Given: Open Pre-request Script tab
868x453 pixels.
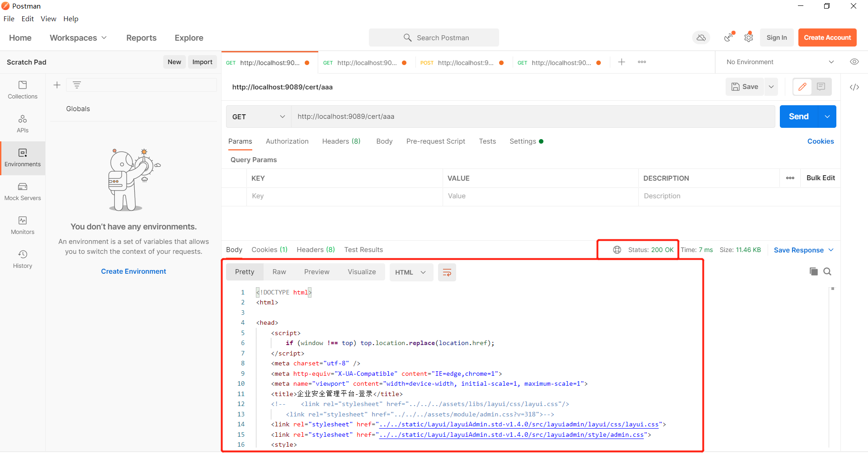Looking at the screenshot, I should [x=436, y=141].
